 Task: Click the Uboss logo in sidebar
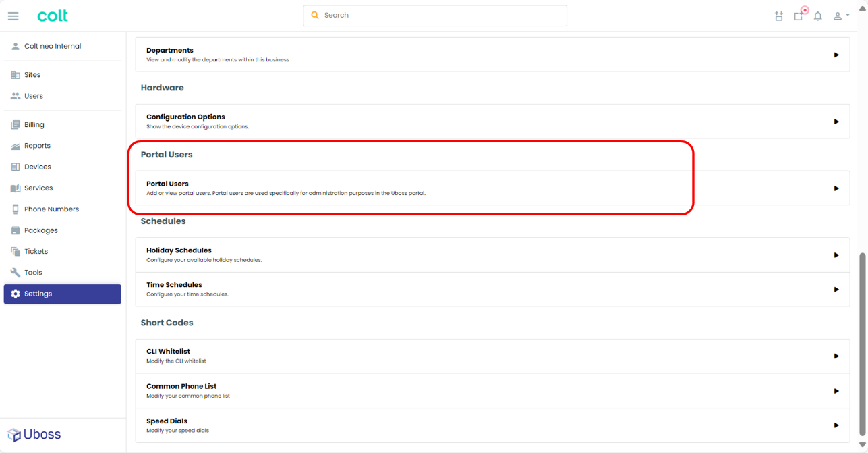click(x=34, y=435)
